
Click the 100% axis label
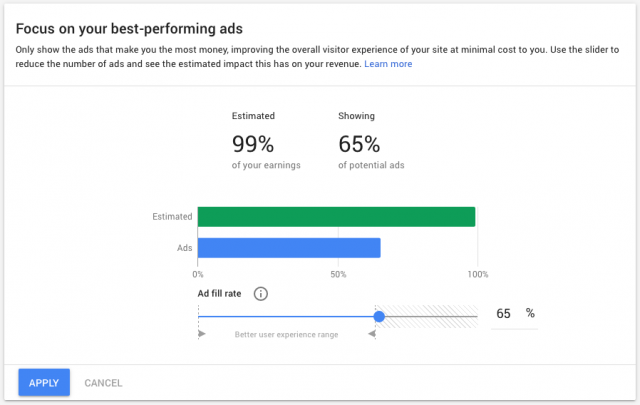477,274
